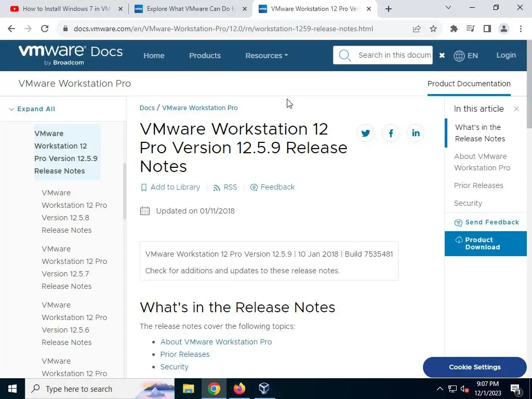Share page on Twitter icon
The width and height of the screenshot is (532, 399).
pos(366,133)
